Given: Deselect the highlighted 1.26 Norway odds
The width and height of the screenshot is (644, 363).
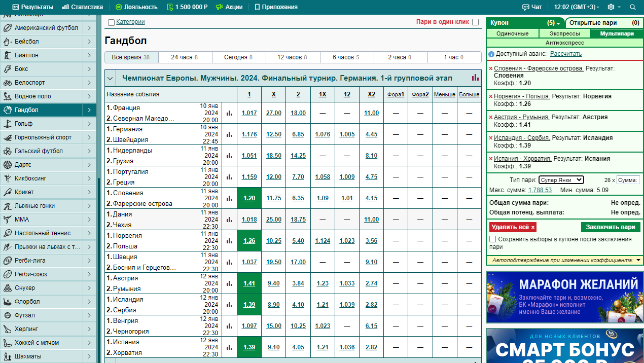Looking at the screenshot, I should coord(249,241).
